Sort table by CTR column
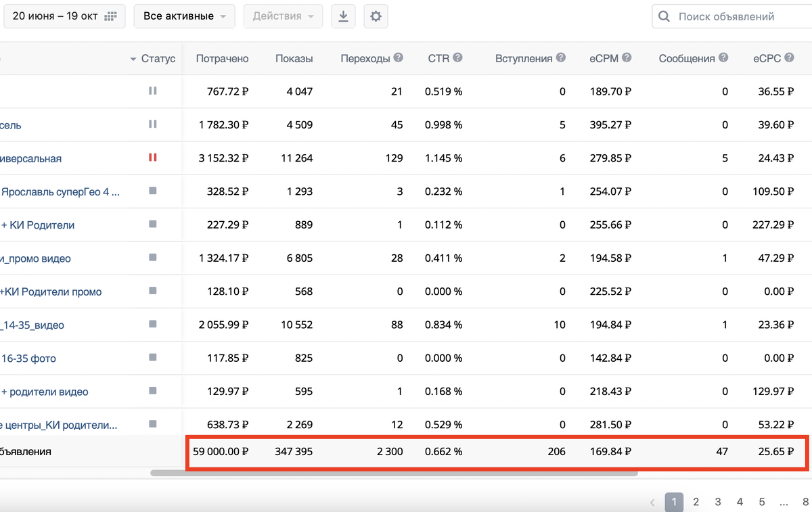The image size is (812, 512). pyautogui.click(x=438, y=59)
